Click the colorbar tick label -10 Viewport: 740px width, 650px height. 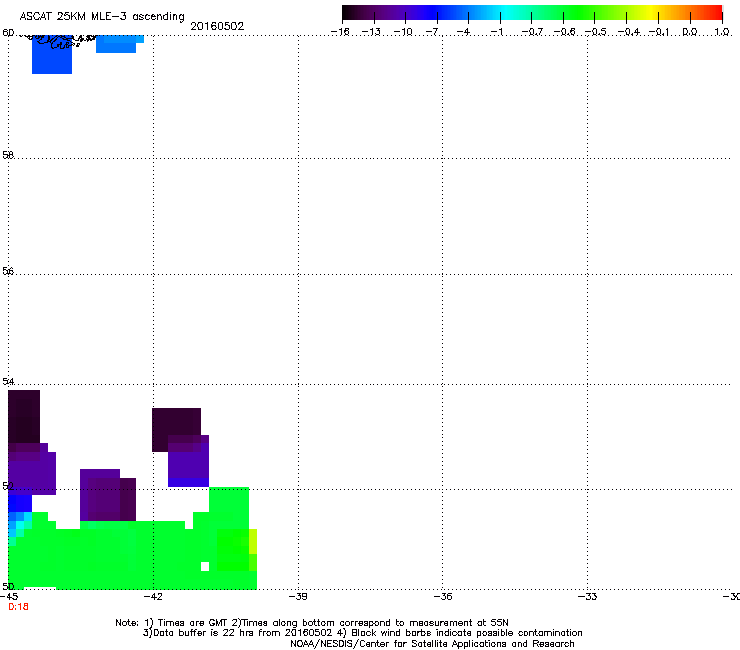click(403, 32)
